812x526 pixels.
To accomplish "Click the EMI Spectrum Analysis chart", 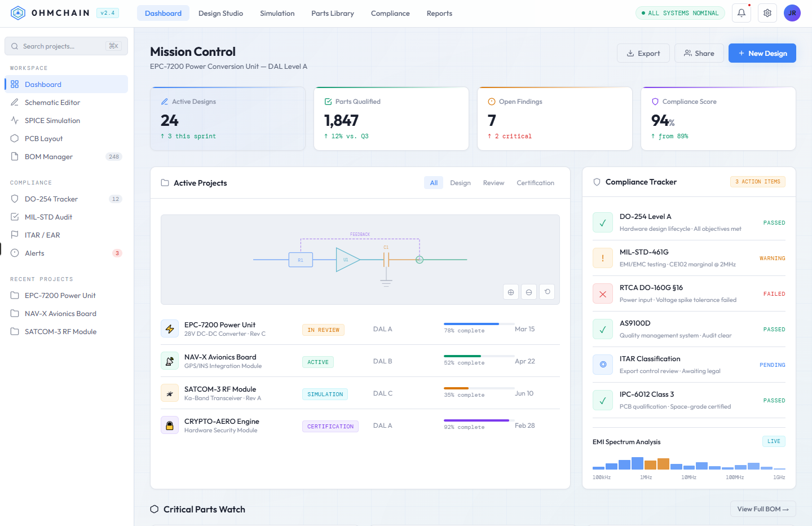I will click(689, 463).
